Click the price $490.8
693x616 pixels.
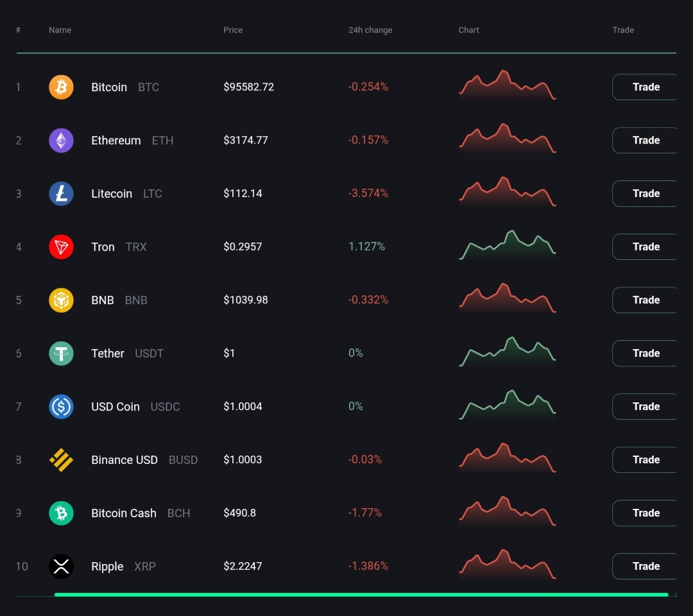coord(239,513)
